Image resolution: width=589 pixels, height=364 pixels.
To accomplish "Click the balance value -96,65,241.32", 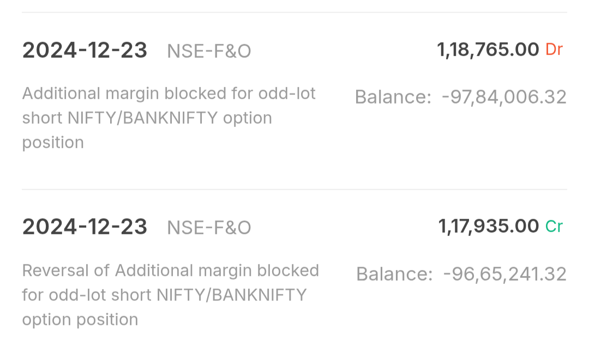I will [505, 274].
